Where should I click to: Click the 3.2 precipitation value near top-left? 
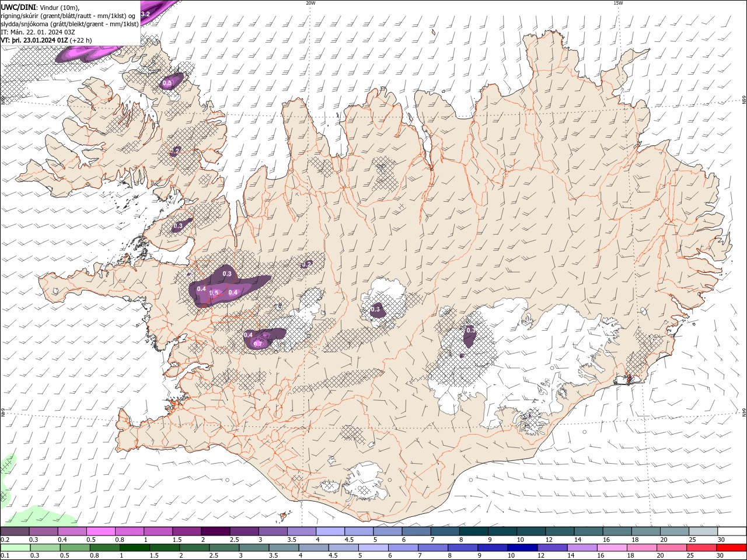pos(146,13)
